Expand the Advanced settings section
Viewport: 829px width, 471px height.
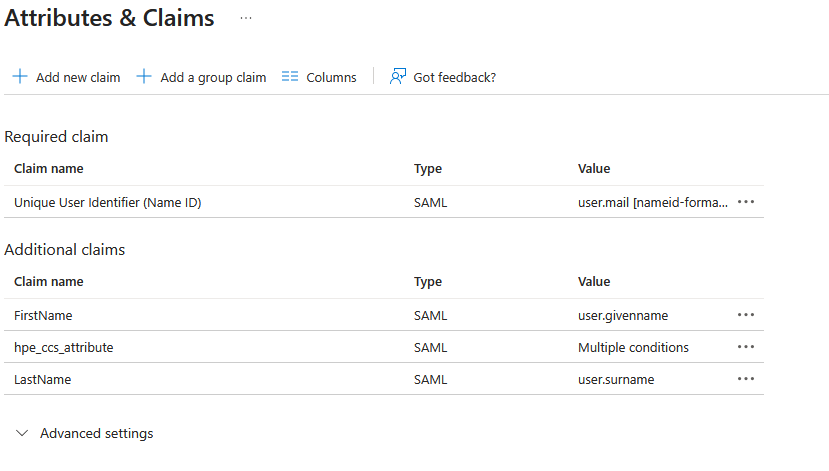[x=96, y=434]
